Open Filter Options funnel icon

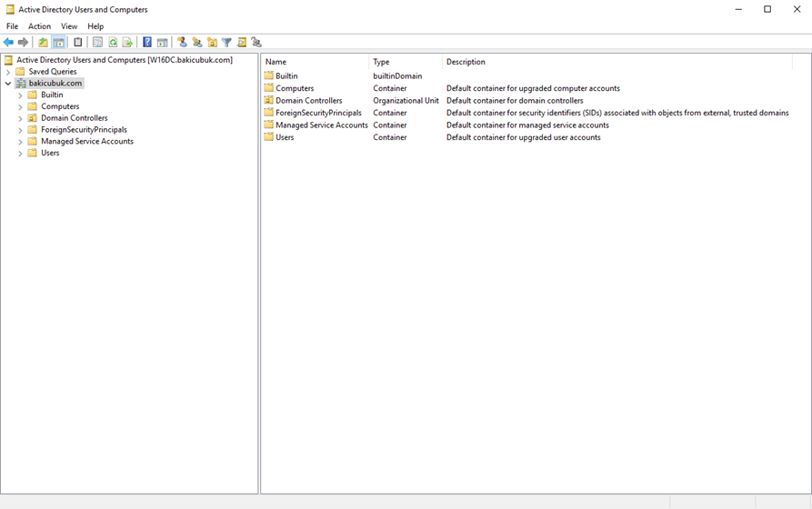(226, 43)
